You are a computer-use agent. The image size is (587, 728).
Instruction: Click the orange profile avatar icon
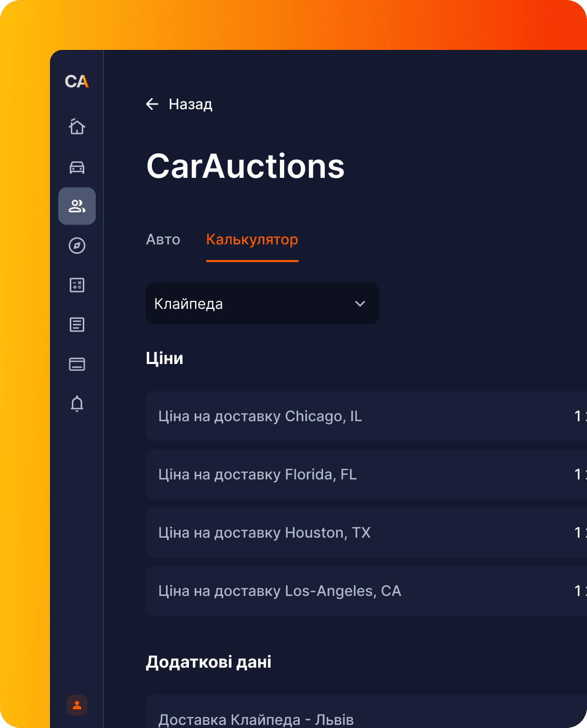point(77,705)
